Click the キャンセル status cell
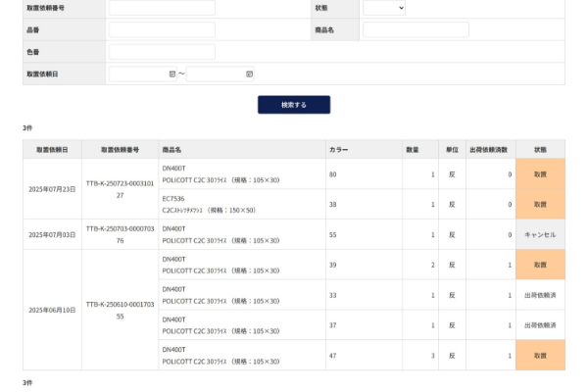This screenshot has height=392, width=588. tap(540, 235)
